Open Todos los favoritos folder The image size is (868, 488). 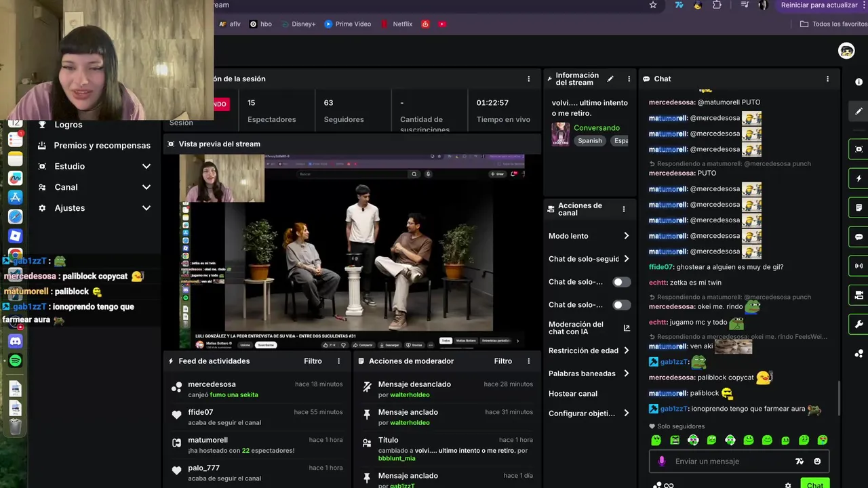pyautogui.click(x=833, y=24)
